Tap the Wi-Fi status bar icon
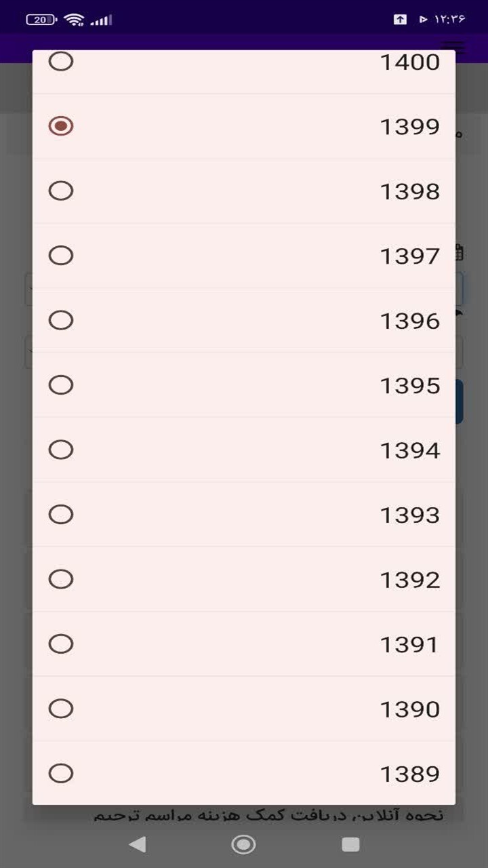 click(74, 20)
